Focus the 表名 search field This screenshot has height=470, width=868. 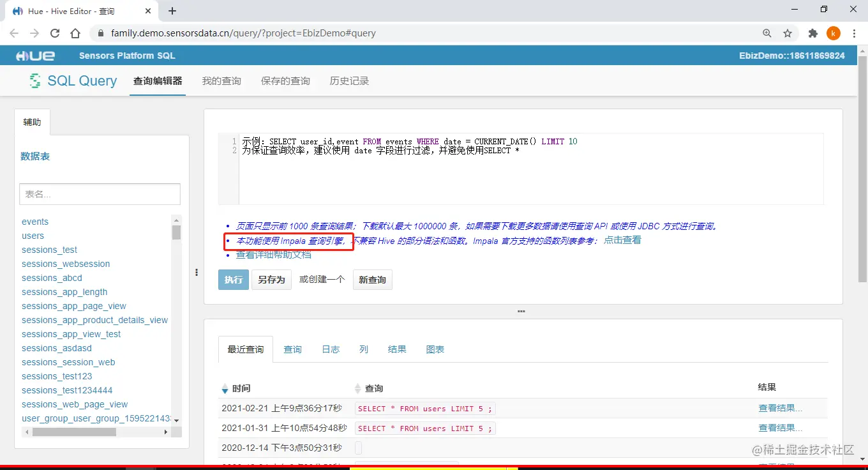[100, 194]
